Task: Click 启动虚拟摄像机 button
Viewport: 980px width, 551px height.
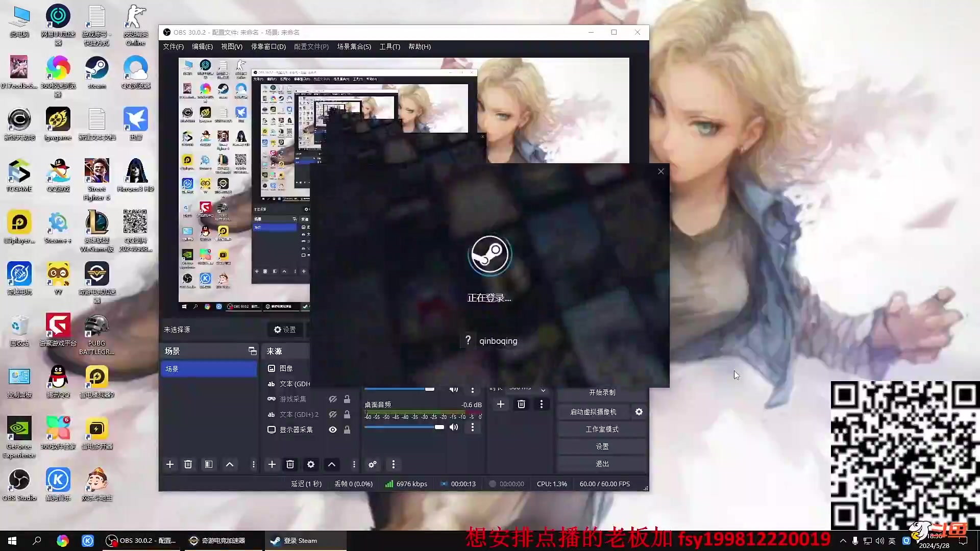Action: 594,412
